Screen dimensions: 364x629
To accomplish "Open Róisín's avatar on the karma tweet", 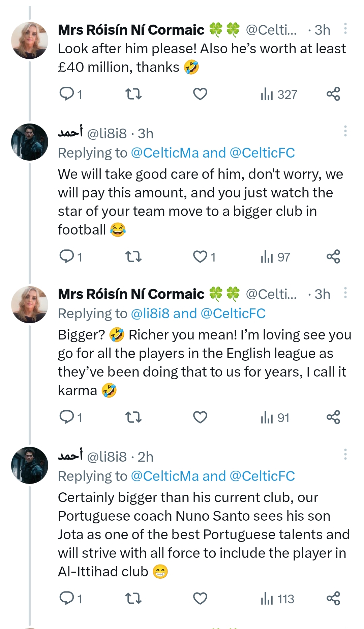I will [30, 305].
